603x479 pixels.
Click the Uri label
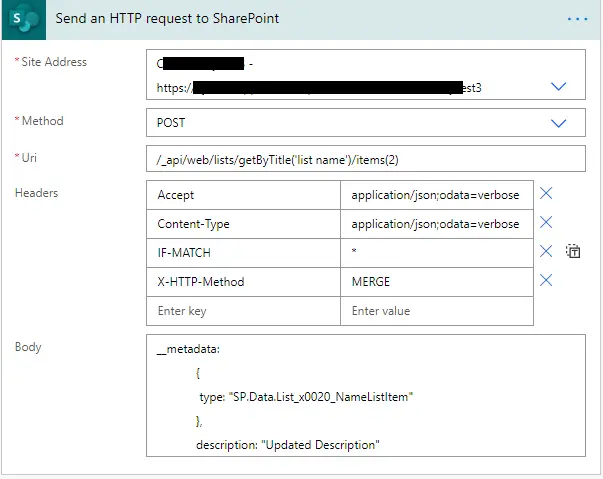[x=29, y=158]
